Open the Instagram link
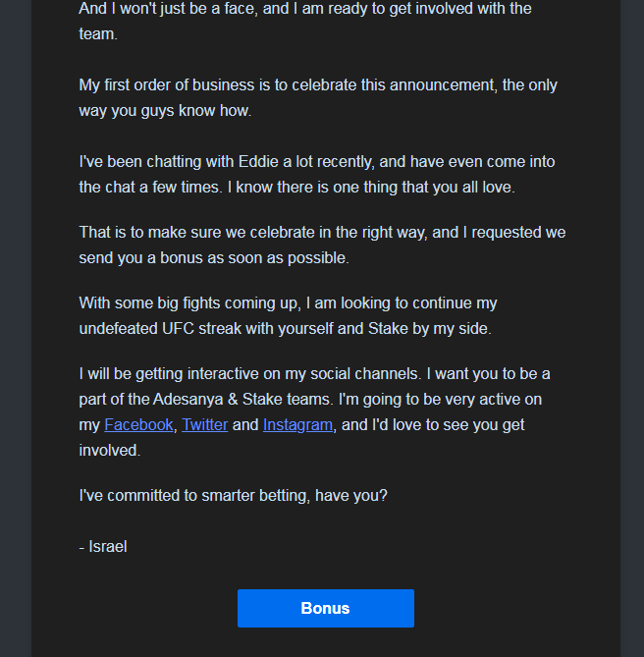This screenshot has height=657, width=644. click(x=297, y=425)
